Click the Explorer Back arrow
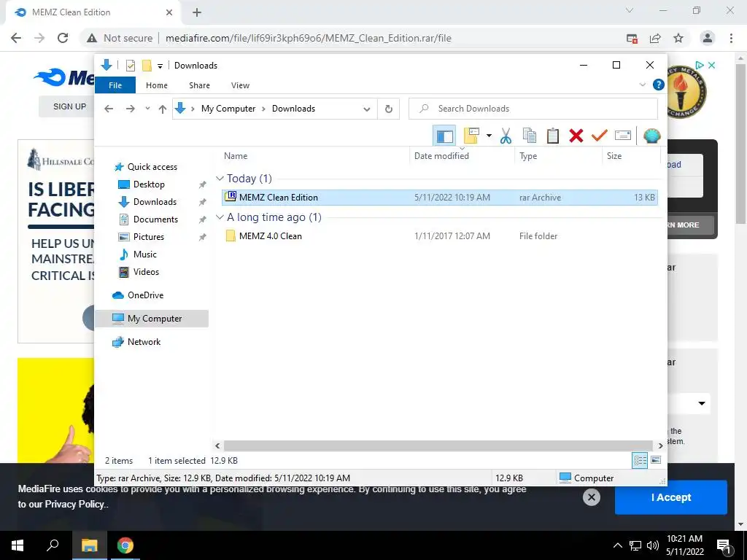 109,109
